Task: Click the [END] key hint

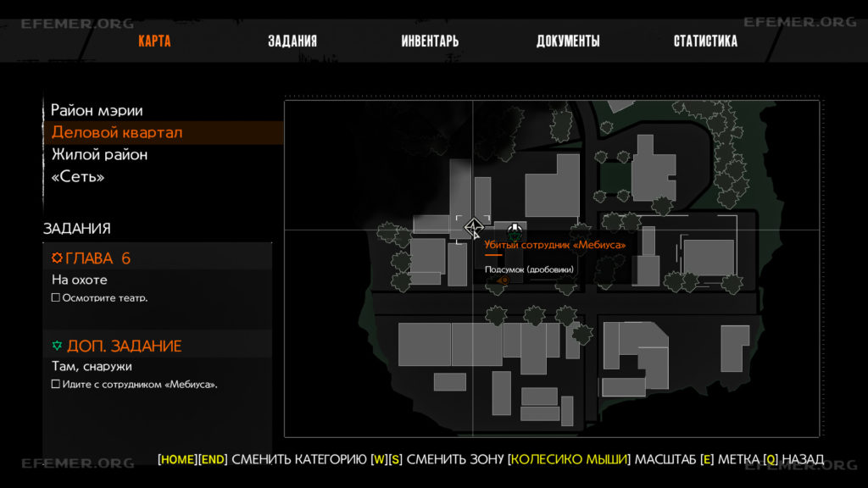Action: (213, 459)
